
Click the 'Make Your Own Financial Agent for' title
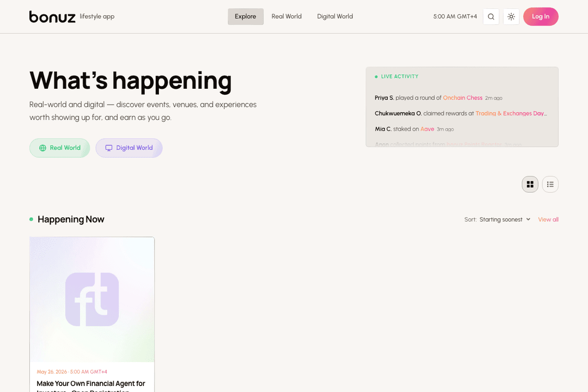(91, 383)
